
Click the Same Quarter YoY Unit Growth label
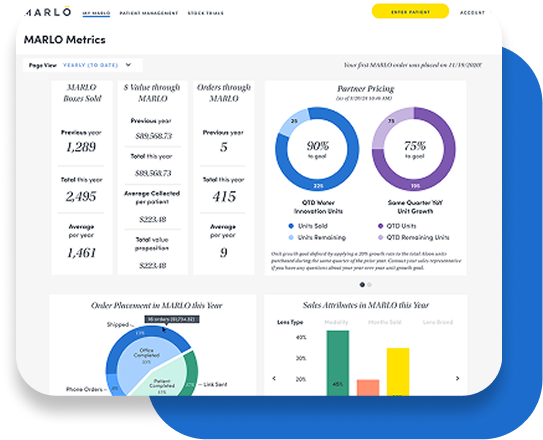point(415,207)
